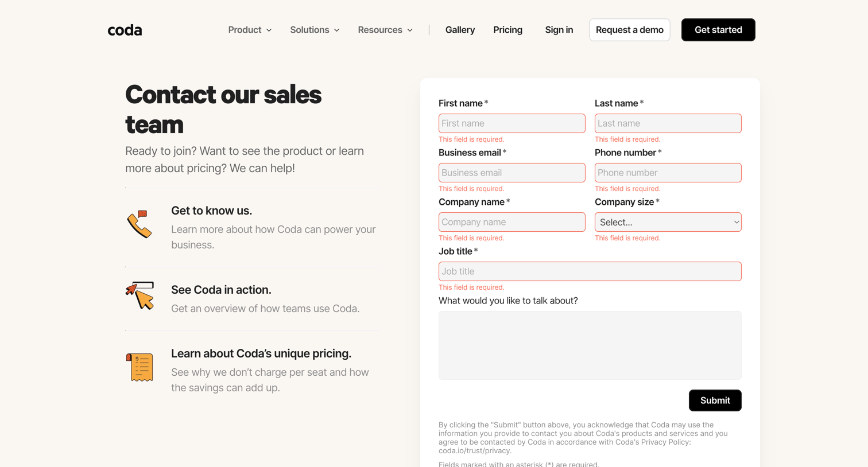Click Learn more about how Coda can power text

click(x=273, y=237)
